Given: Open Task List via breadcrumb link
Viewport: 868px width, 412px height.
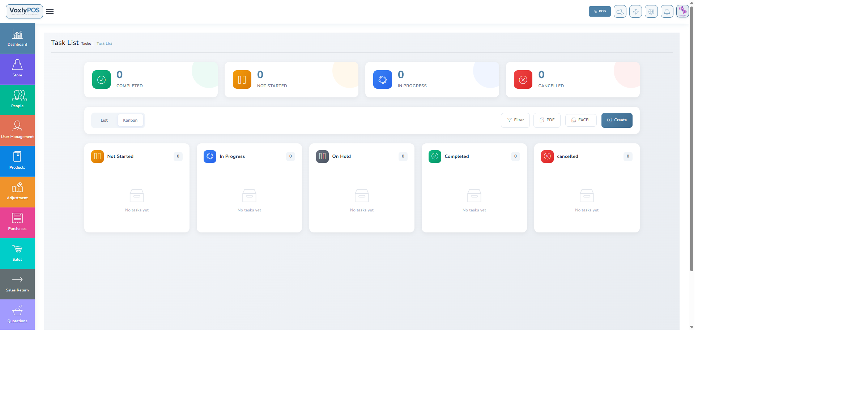Looking at the screenshot, I should coord(104,43).
